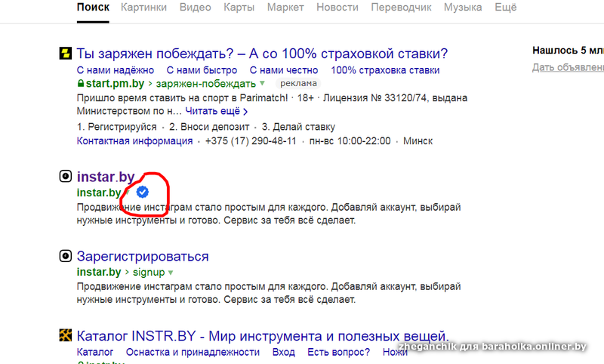
Task: Click the Дать объявление link
Action: 568,67
